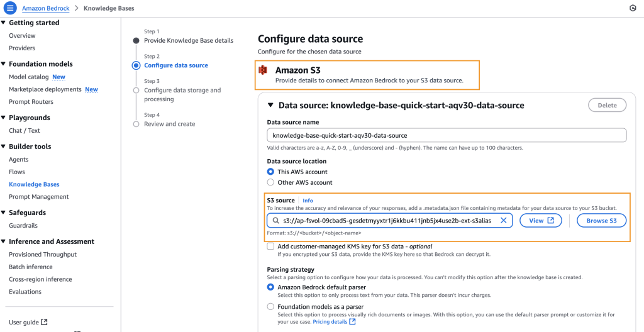This screenshot has height=332, width=644.
Task: Click the Browse S3 button
Action: click(601, 221)
